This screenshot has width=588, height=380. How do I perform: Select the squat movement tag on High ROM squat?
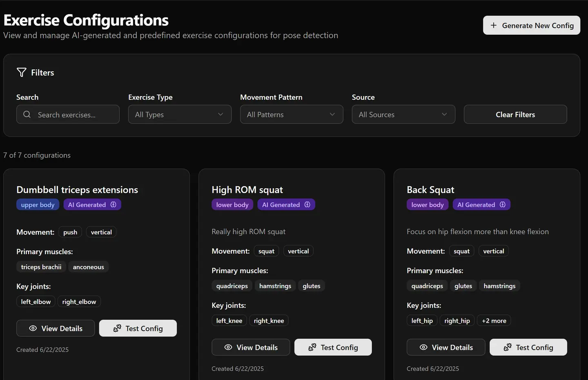tap(266, 251)
